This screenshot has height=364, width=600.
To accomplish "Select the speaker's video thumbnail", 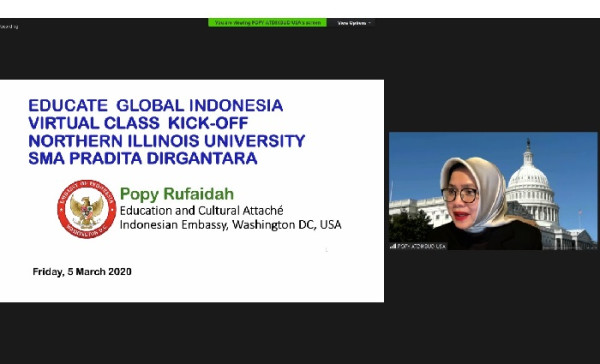I will pos(493,191).
